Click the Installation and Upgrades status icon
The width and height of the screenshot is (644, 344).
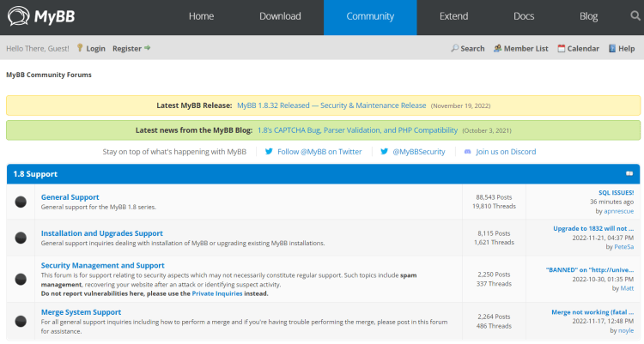point(21,238)
